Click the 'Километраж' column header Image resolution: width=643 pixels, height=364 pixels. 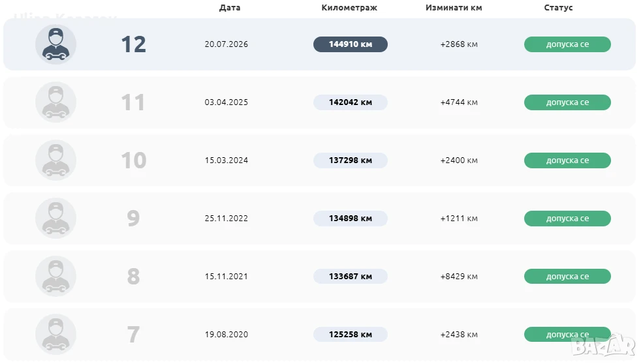[349, 8]
